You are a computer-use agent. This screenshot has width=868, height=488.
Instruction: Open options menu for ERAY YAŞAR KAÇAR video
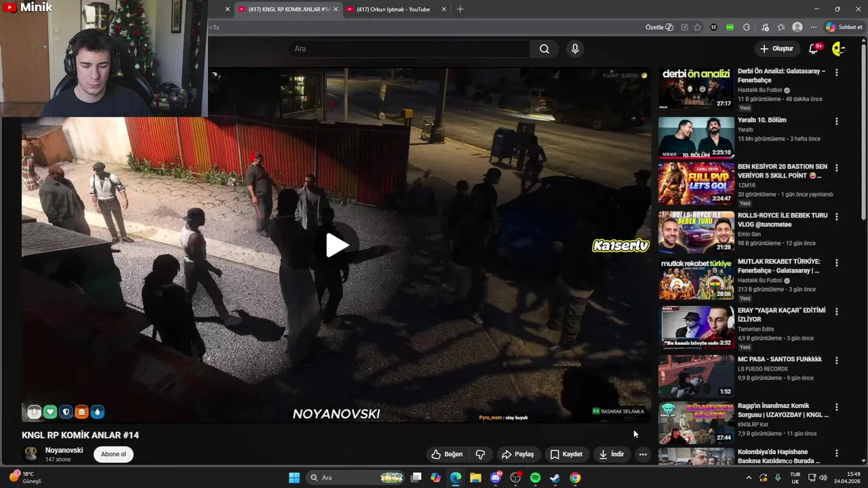coord(836,312)
